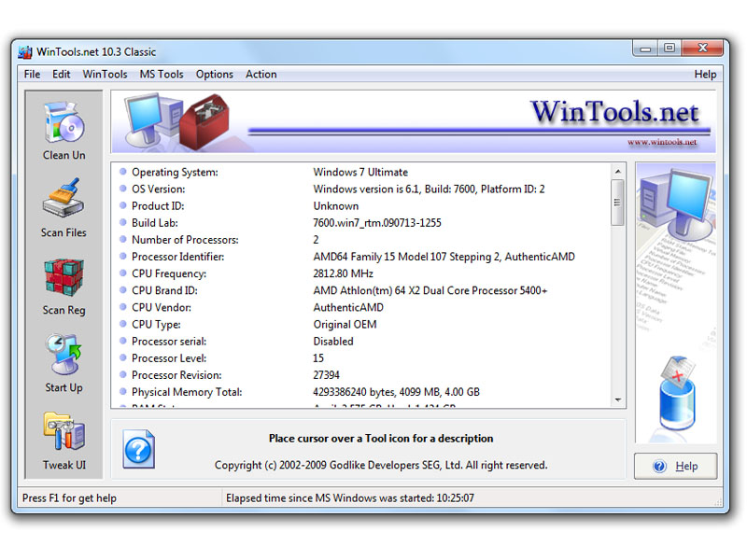This screenshot has height=560, width=747.
Task: Close the WinTools.net window
Action: click(x=702, y=49)
